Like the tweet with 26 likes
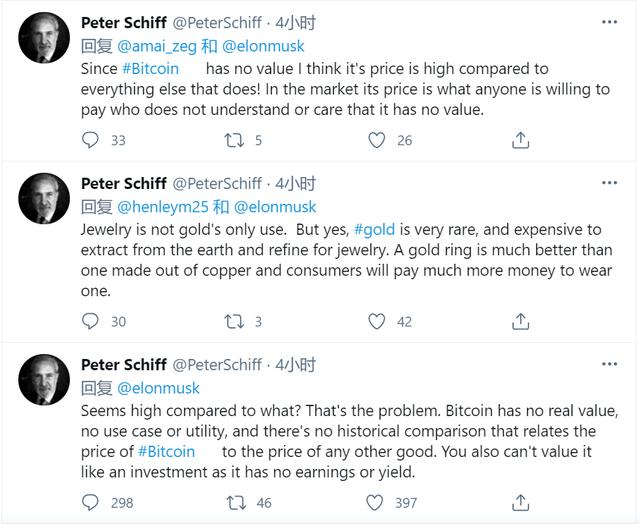Image resolution: width=640 pixels, height=524 pixels. (377, 140)
